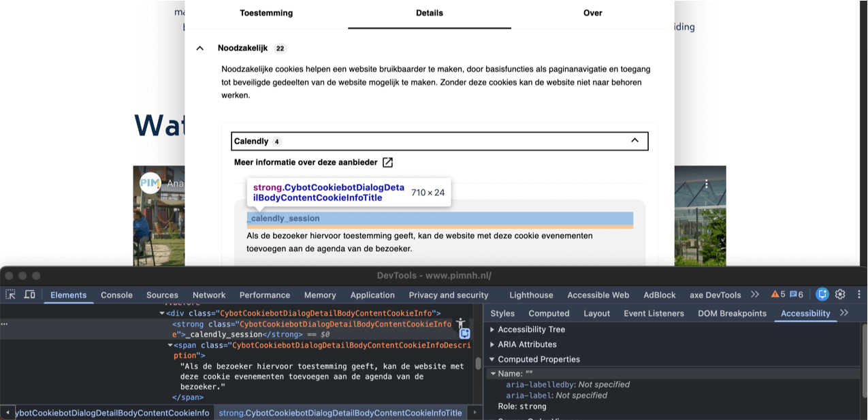Collapse the Computed Properties section
The width and height of the screenshot is (868, 420).
(x=492, y=359)
